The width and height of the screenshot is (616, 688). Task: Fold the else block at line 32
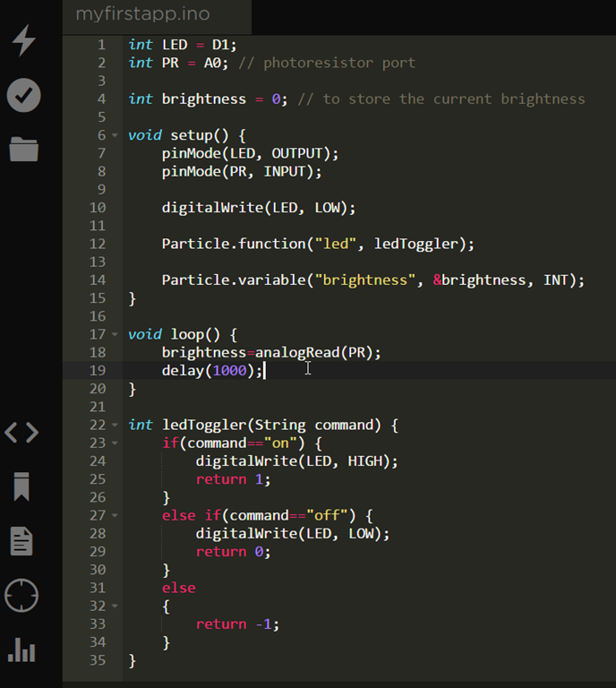click(115, 606)
